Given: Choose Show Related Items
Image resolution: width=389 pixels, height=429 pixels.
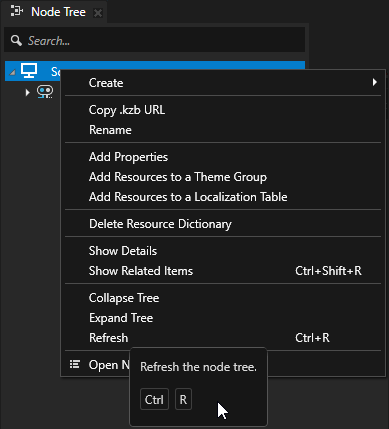Looking at the screenshot, I should [x=223, y=271].
